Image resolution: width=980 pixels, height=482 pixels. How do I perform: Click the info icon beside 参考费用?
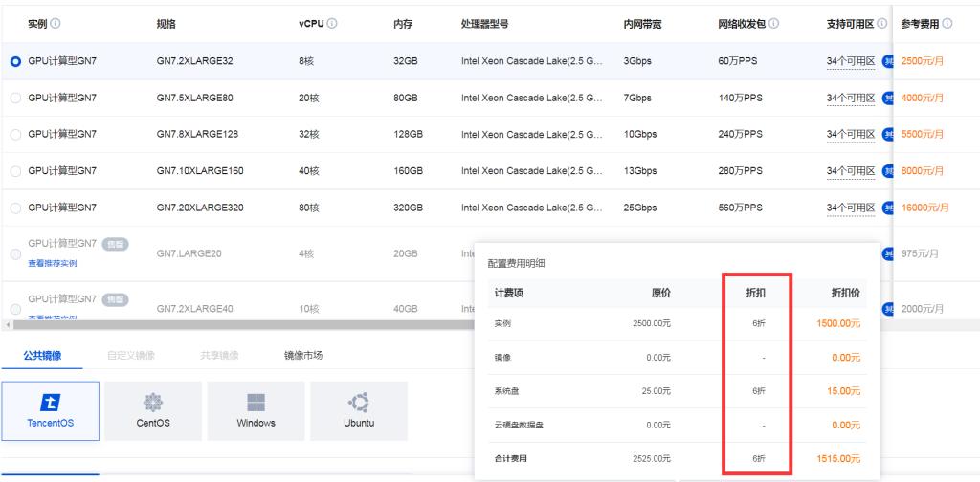(x=947, y=23)
